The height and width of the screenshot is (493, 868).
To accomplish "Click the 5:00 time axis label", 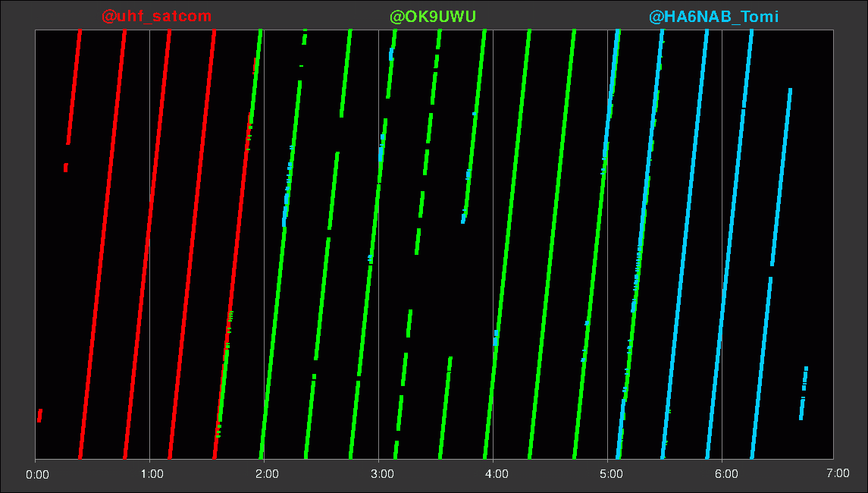I will pyautogui.click(x=611, y=474).
